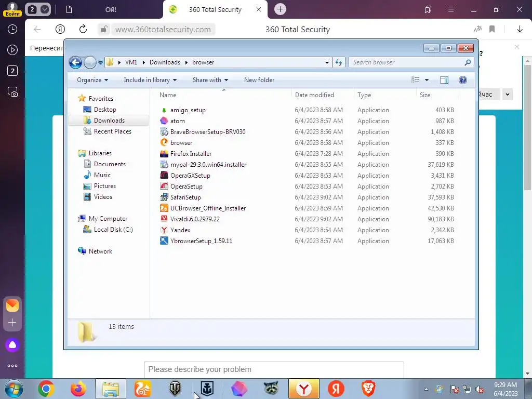The image size is (532, 399).
Task: Open Music library
Action: click(102, 175)
